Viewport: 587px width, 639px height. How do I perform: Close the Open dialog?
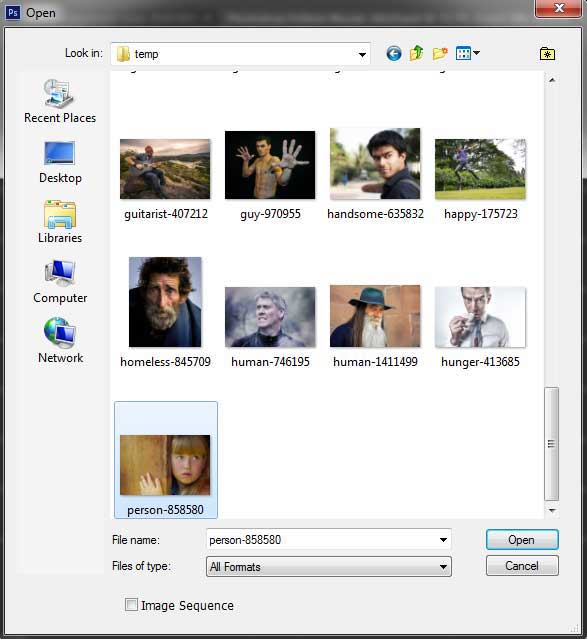click(x=559, y=8)
